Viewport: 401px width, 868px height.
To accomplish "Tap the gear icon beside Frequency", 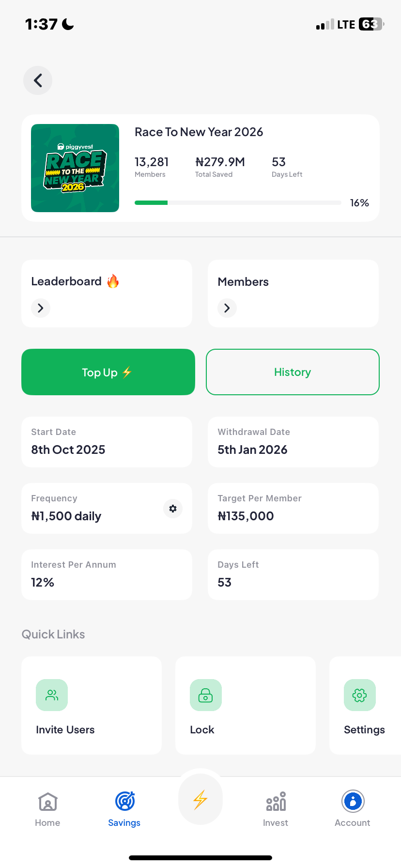I will [172, 509].
